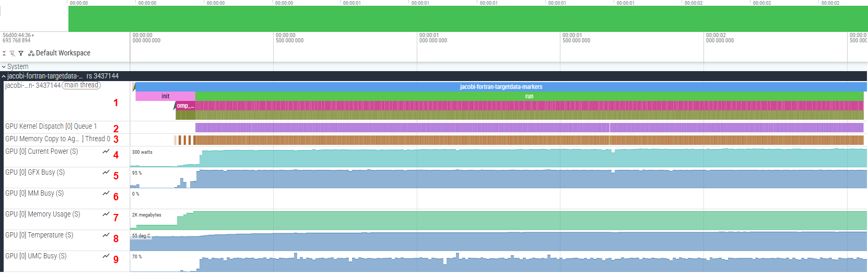Click the chart icon on Memory Usage track

tap(106, 214)
